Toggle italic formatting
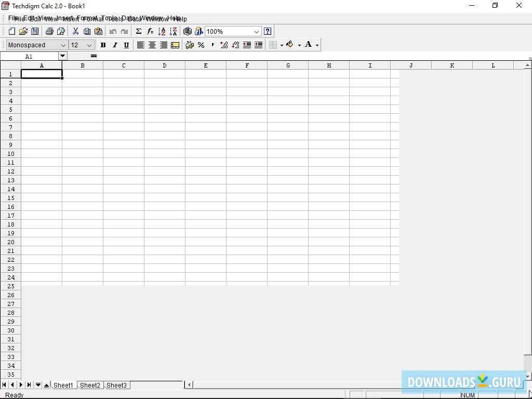 click(x=114, y=45)
